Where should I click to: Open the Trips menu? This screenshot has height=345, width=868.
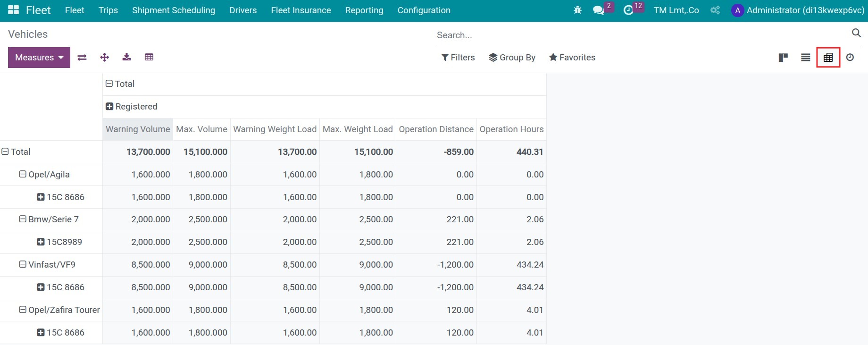pyautogui.click(x=108, y=10)
